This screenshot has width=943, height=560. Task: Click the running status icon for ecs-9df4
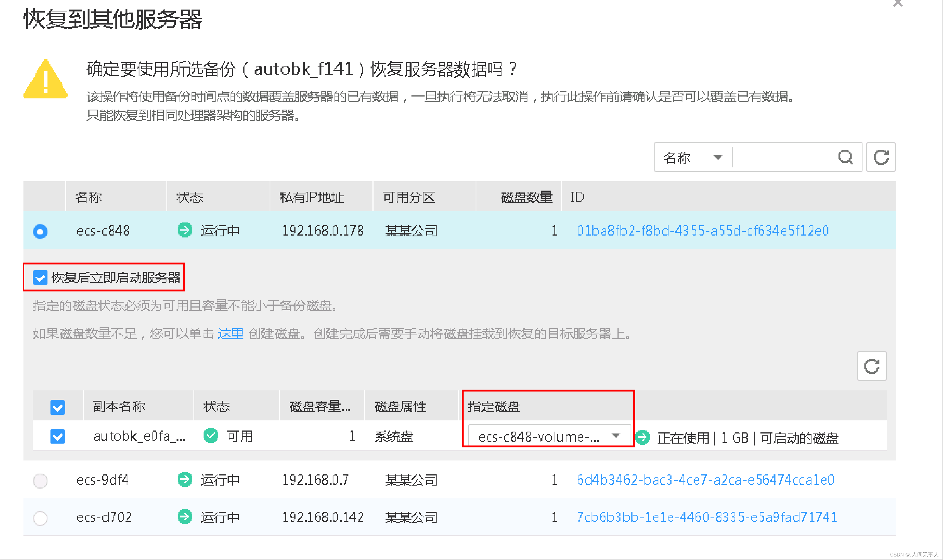[x=185, y=480]
